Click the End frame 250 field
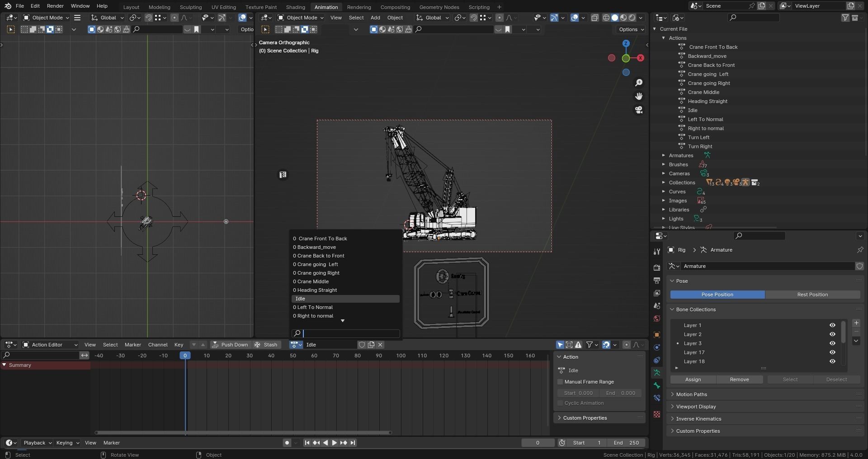The image size is (868, 459). coord(626,443)
